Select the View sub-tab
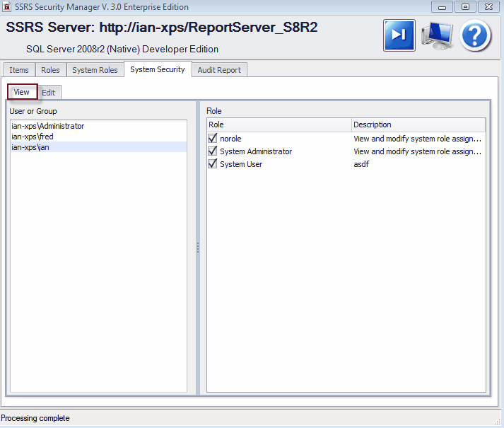504x428 pixels. click(x=22, y=92)
